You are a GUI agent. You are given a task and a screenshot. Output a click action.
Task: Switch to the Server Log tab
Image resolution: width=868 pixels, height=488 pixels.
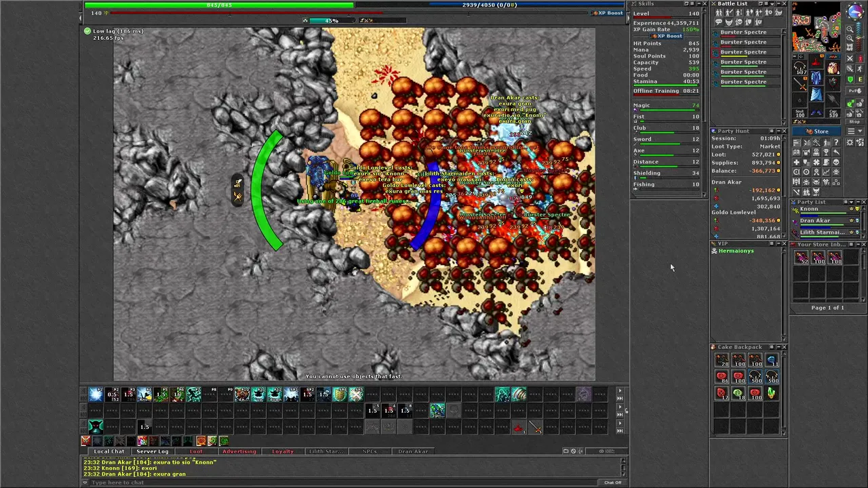coord(153,451)
